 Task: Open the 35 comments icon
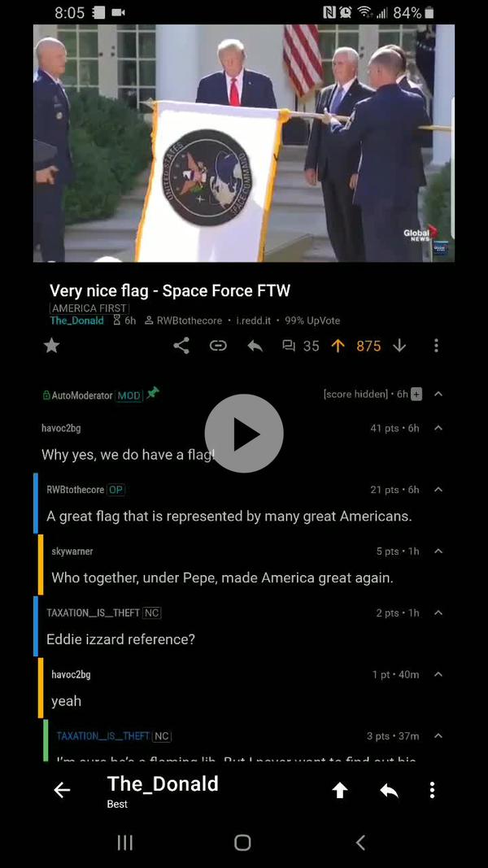pyautogui.click(x=288, y=346)
